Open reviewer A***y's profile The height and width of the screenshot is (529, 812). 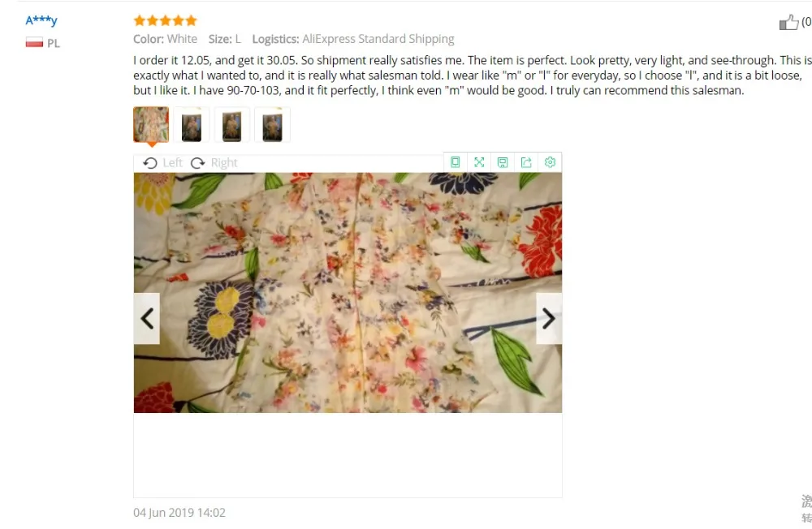(x=41, y=20)
